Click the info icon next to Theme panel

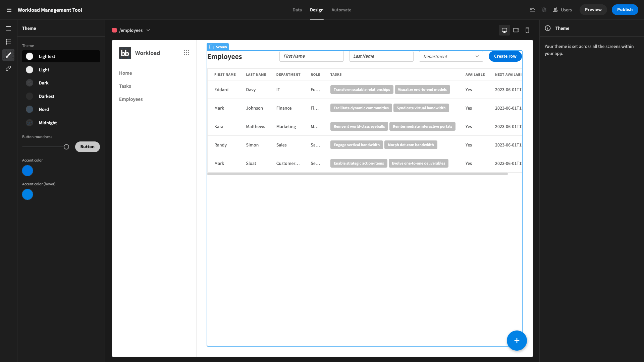[548, 28]
